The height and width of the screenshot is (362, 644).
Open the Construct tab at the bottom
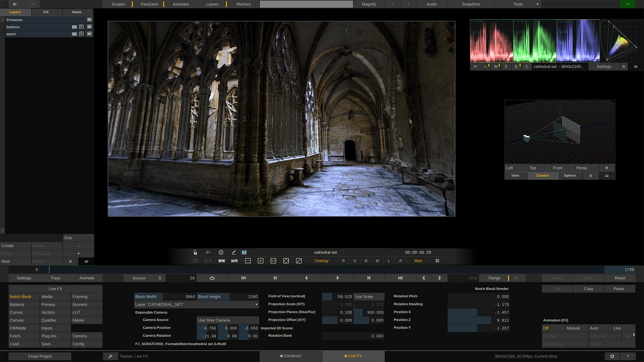(x=290, y=356)
